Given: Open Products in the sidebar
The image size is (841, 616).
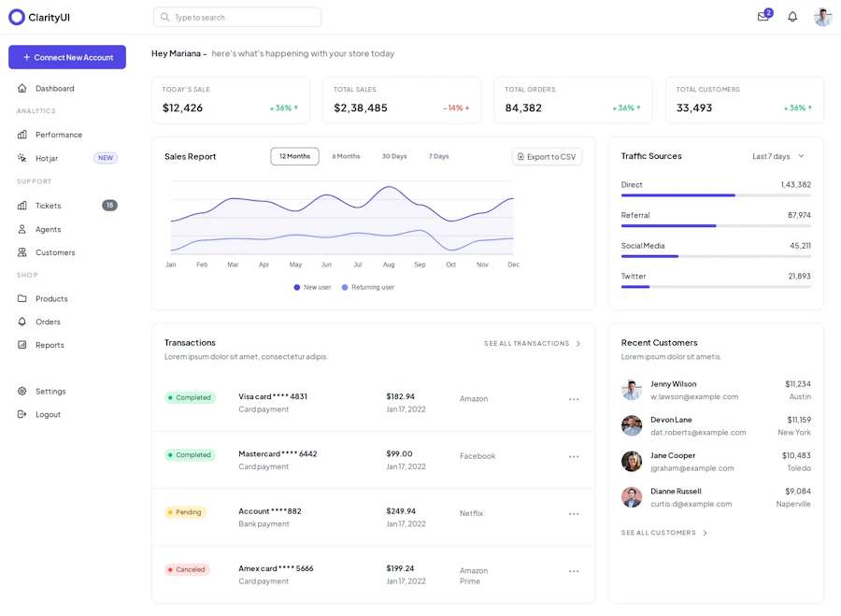Looking at the screenshot, I should (51, 298).
